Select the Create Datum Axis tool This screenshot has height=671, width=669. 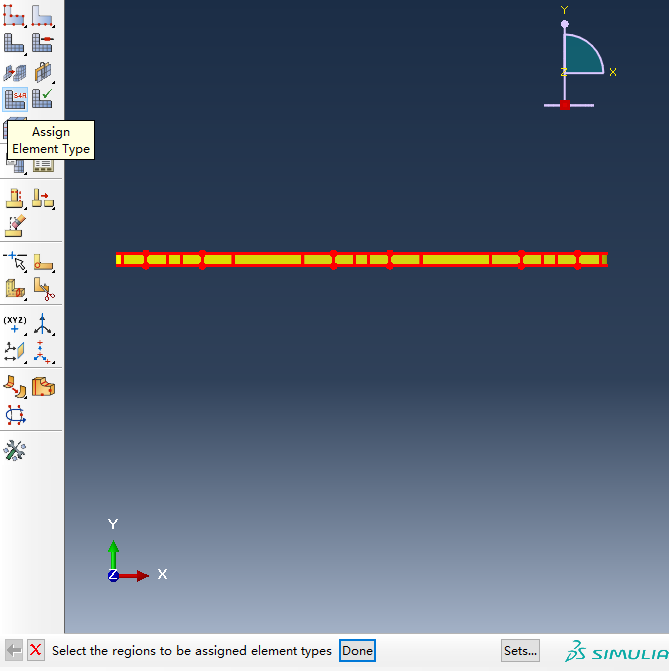pyautogui.click(x=43, y=324)
